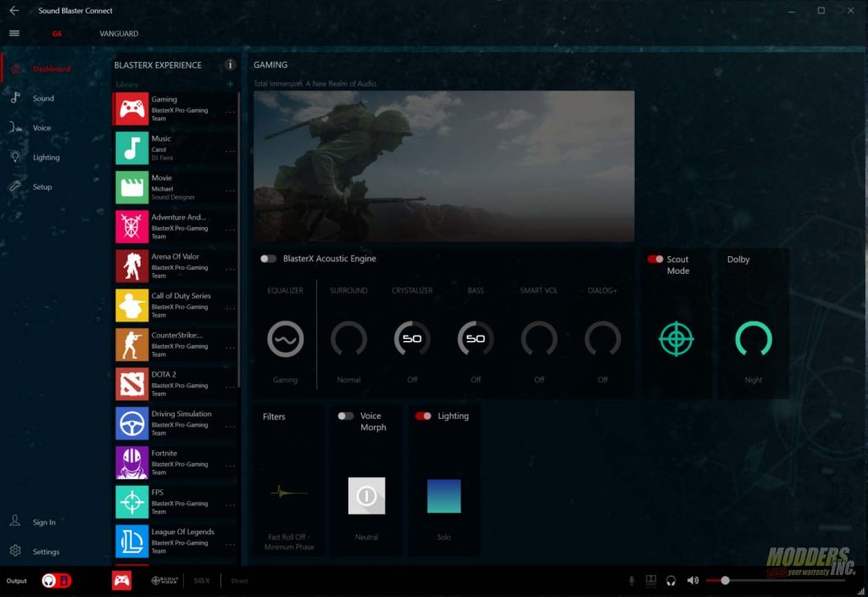Select the Fortnite profile icon

(x=131, y=462)
